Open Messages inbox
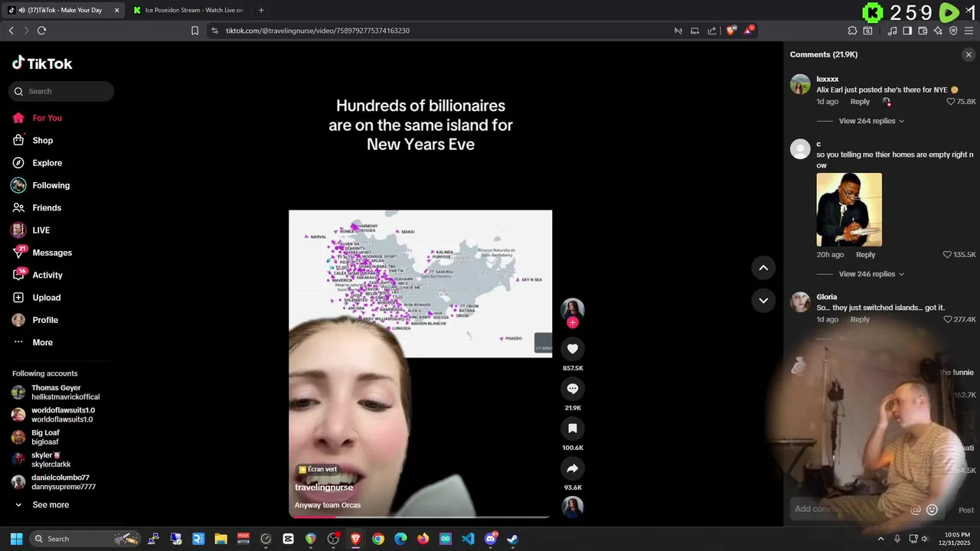980x551 pixels. click(x=42, y=253)
